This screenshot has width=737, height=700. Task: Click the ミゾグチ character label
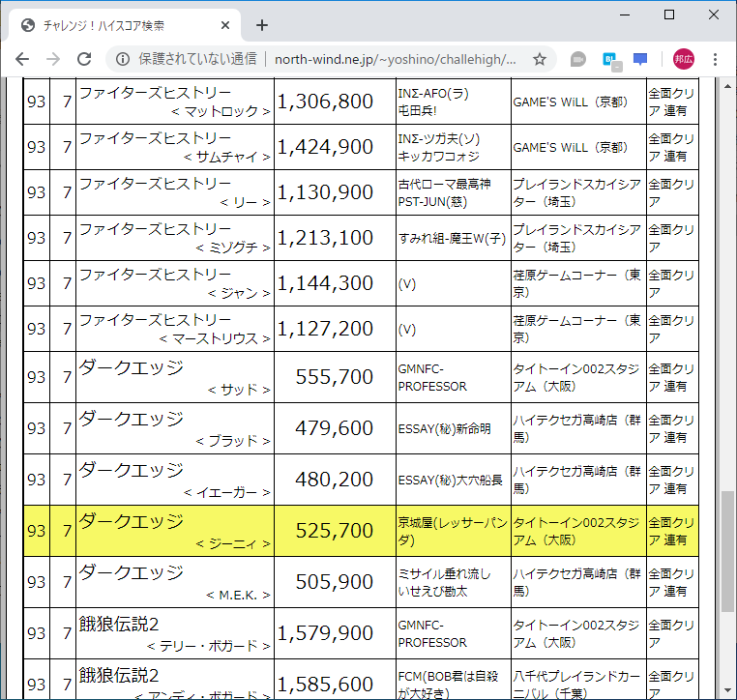[x=233, y=248]
